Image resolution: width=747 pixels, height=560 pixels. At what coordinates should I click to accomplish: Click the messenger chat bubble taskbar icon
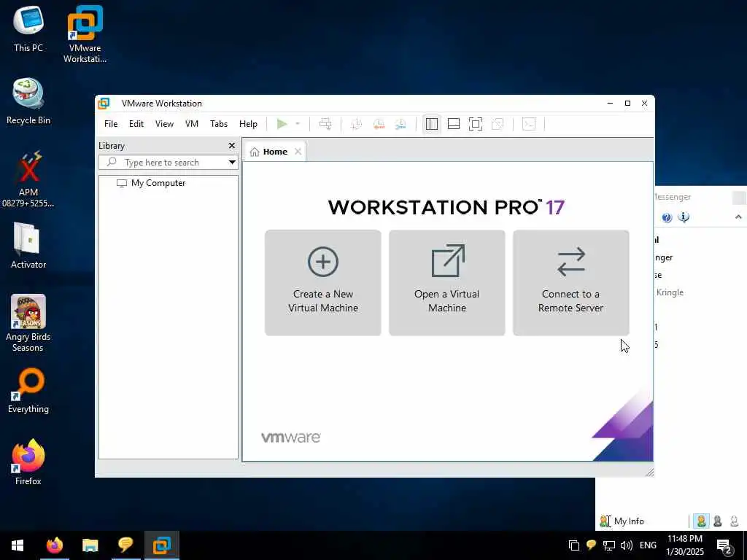coord(125,545)
